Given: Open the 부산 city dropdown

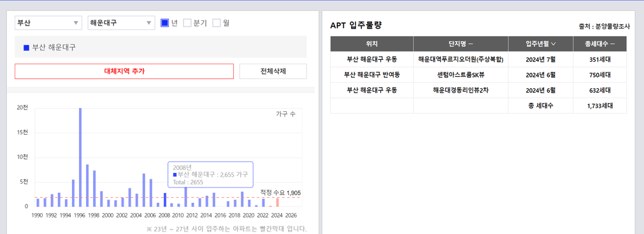Looking at the screenshot, I should (48, 23).
